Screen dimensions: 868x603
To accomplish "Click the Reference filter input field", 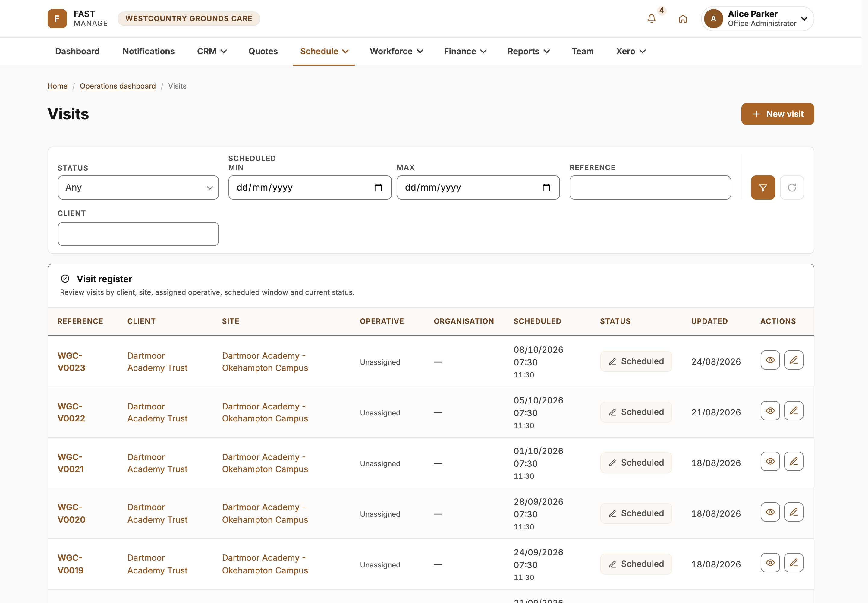I will [x=650, y=188].
